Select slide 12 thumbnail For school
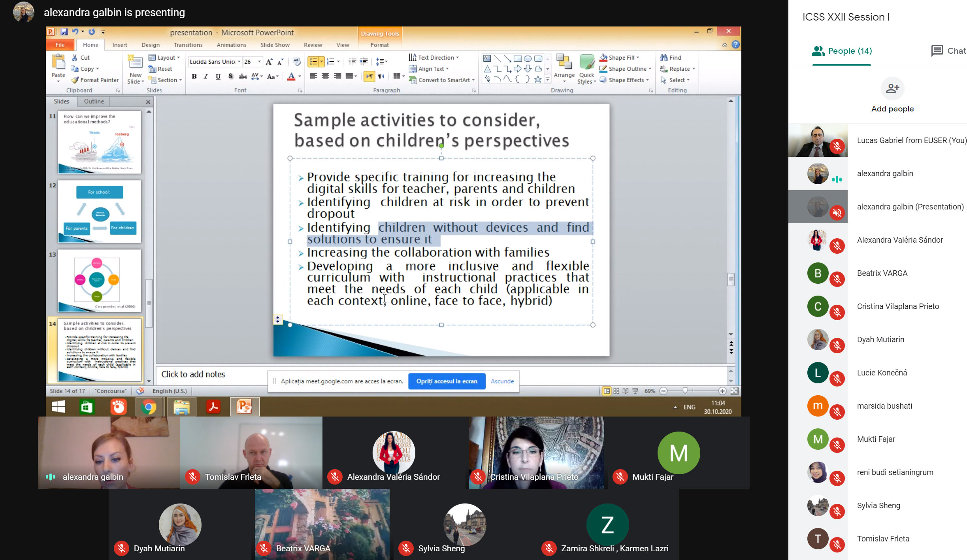Screen dimensions: 967x560 point(100,211)
